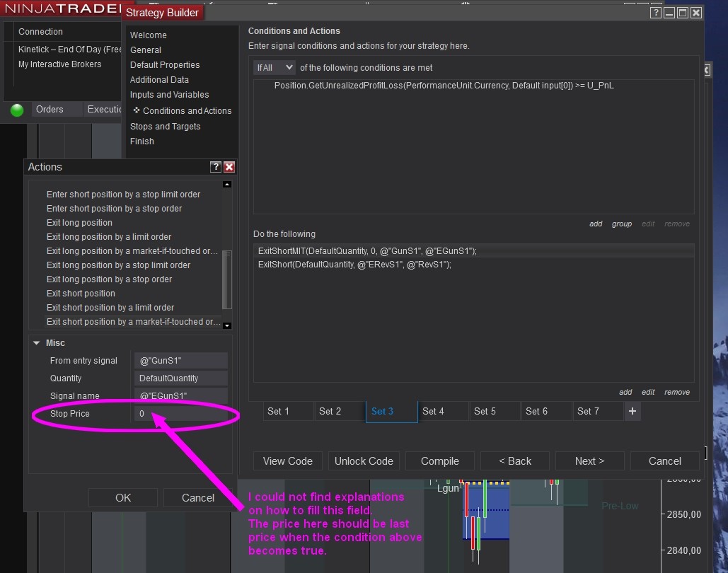The width and height of the screenshot is (728, 573).
Task: Click the 'add' link under Do the following
Action: coord(625,391)
